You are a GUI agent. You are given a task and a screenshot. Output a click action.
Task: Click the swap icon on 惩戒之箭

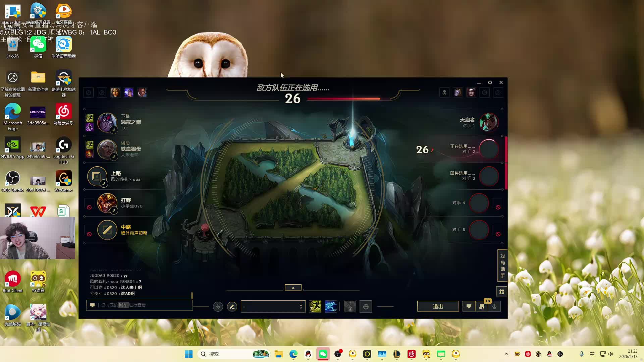point(114,130)
